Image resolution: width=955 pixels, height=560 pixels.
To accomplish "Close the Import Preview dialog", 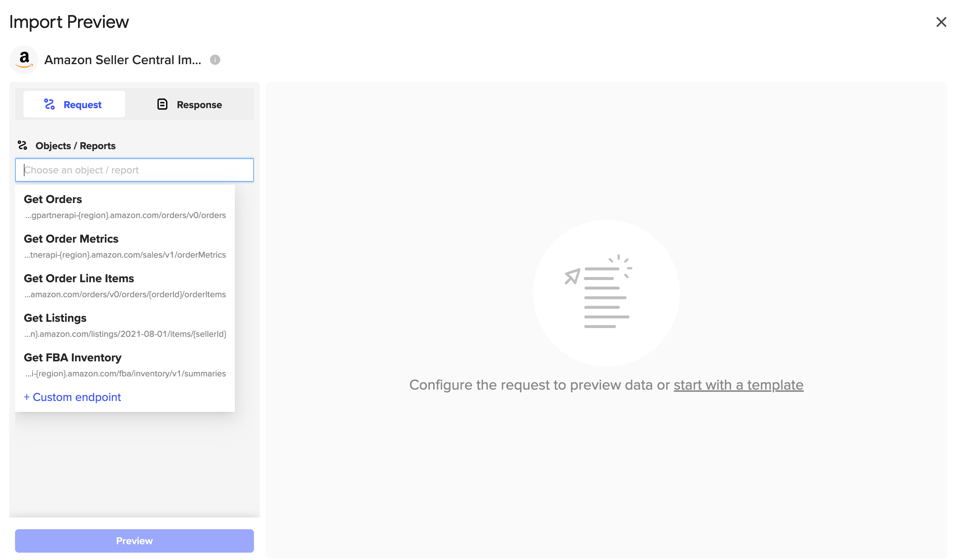I will pos(941,22).
